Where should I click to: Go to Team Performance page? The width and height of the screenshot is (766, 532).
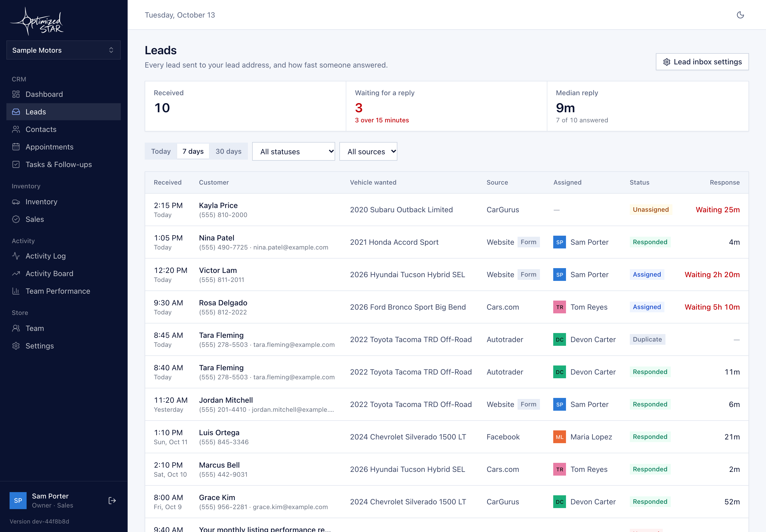point(63,291)
